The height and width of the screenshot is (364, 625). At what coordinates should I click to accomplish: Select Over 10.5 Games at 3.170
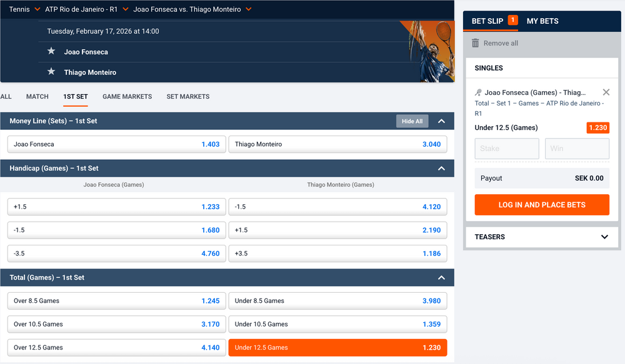pyautogui.click(x=116, y=324)
